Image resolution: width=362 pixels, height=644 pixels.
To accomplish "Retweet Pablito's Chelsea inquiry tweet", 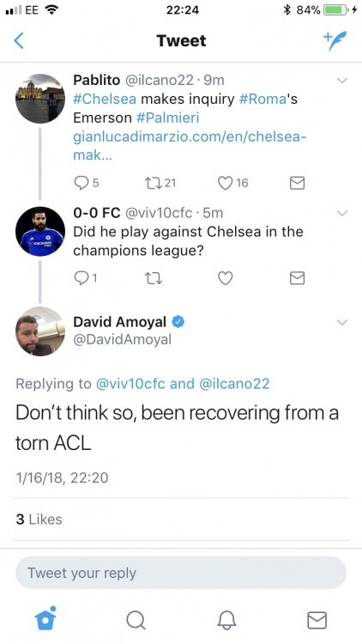I will coord(152,182).
